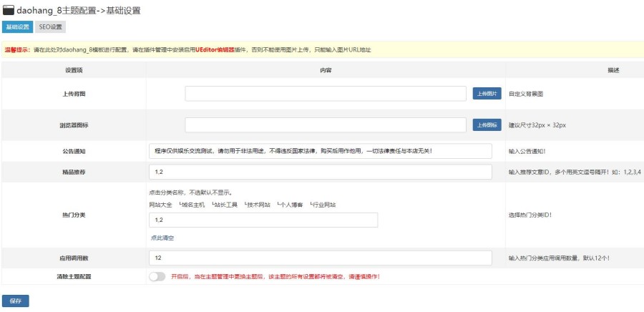Screen dimensions: 644x312
Task: Open the SEO设置 tab
Action: 51,27
